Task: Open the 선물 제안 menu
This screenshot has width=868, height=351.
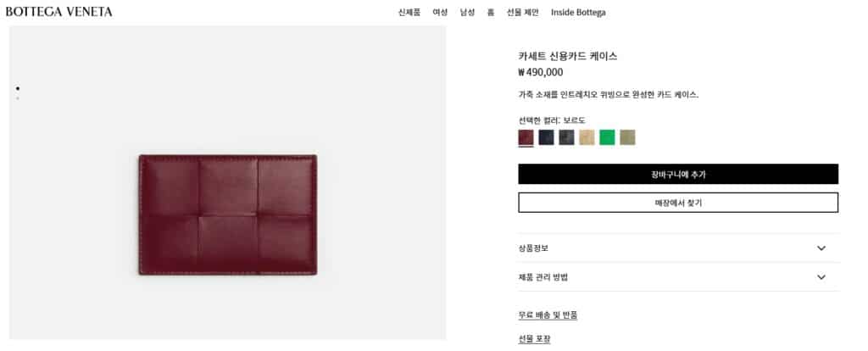Action: pos(522,12)
